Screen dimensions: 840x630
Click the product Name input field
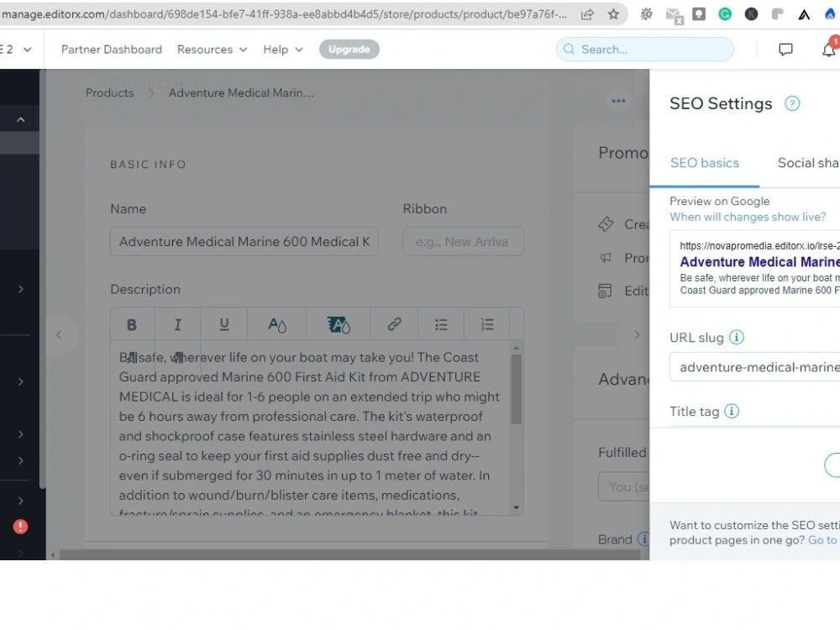(244, 242)
